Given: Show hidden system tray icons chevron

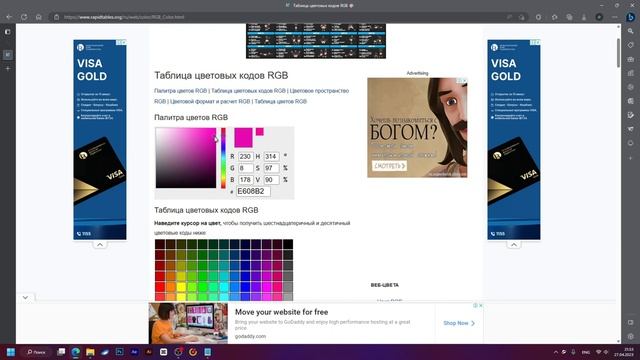Looking at the screenshot, I should click(556, 352).
